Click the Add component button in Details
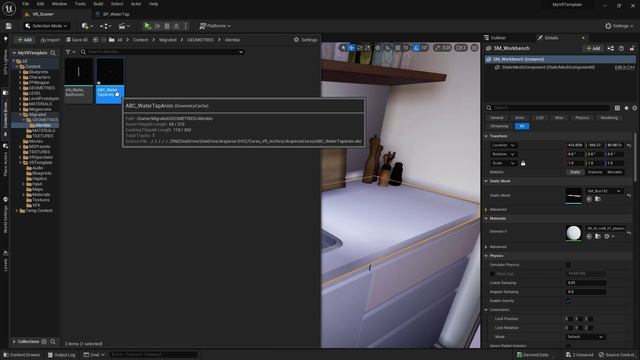The image size is (640, 360). [x=593, y=48]
